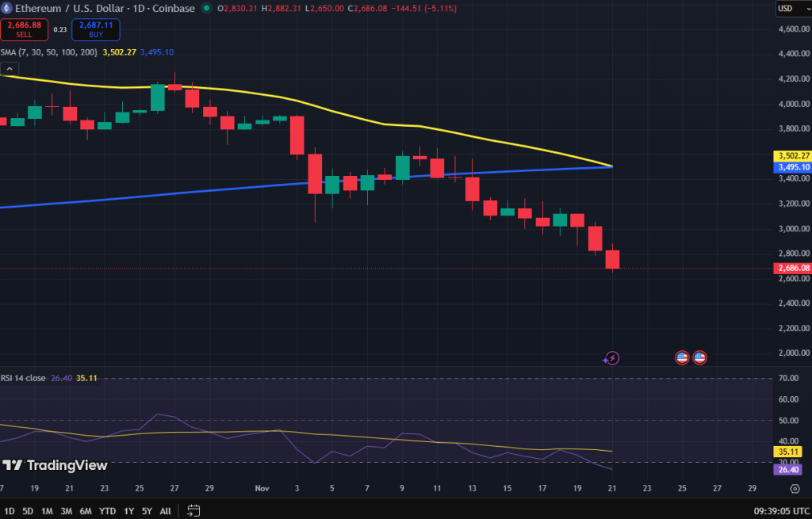Select the All time range
The height and width of the screenshot is (519, 812).
[x=165, y=511]
